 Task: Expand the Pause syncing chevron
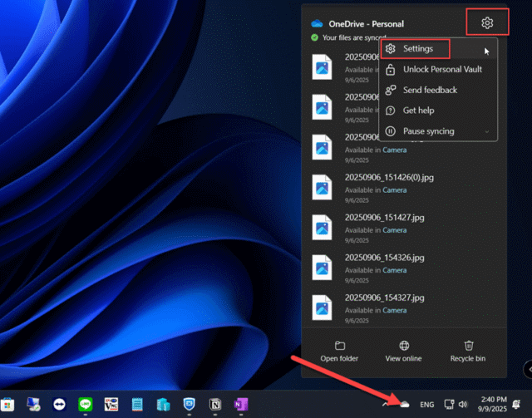point(487,131)
